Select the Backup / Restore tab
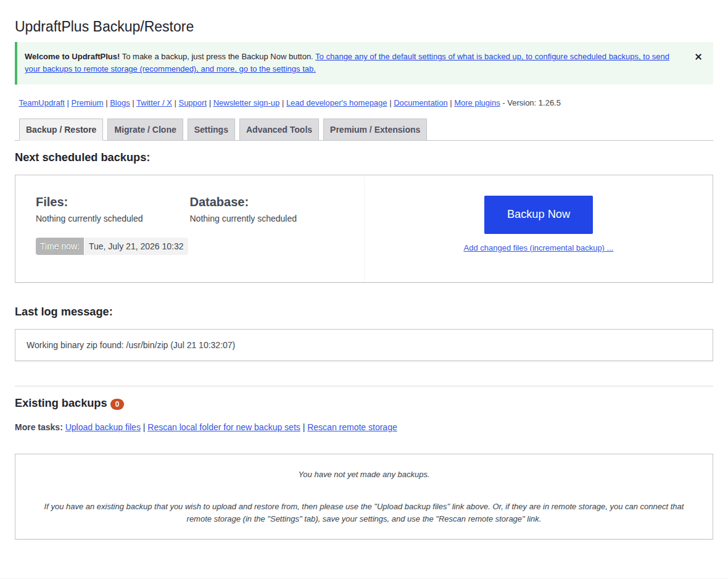 61,130
